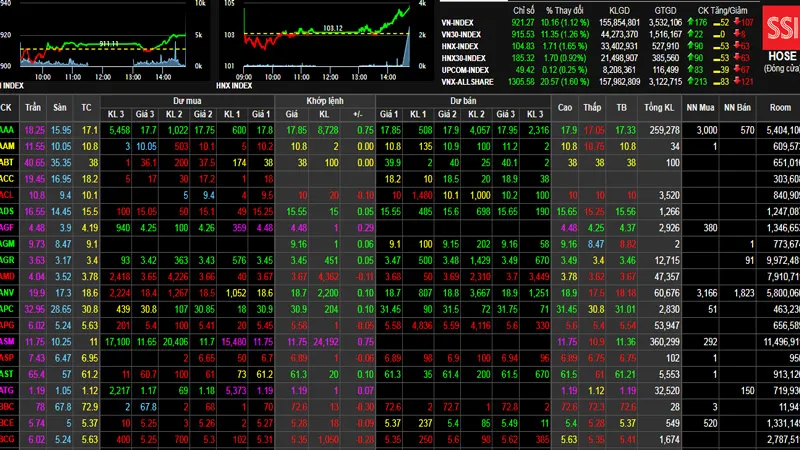Select the ACL stock symbol
800x450 pixels.
7,195
